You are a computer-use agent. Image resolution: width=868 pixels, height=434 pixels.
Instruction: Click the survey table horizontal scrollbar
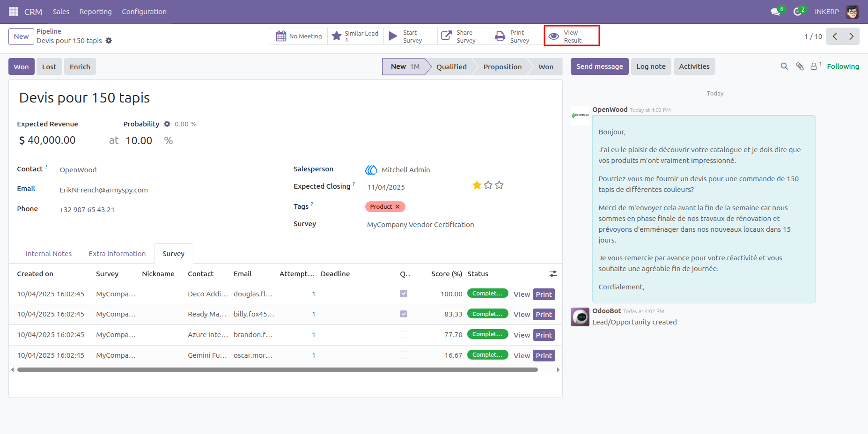click(x=278, y=369)
